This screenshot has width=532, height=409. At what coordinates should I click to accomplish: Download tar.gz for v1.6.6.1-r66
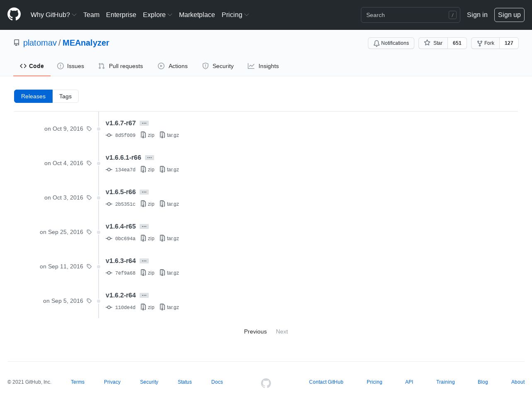[169, 170]
